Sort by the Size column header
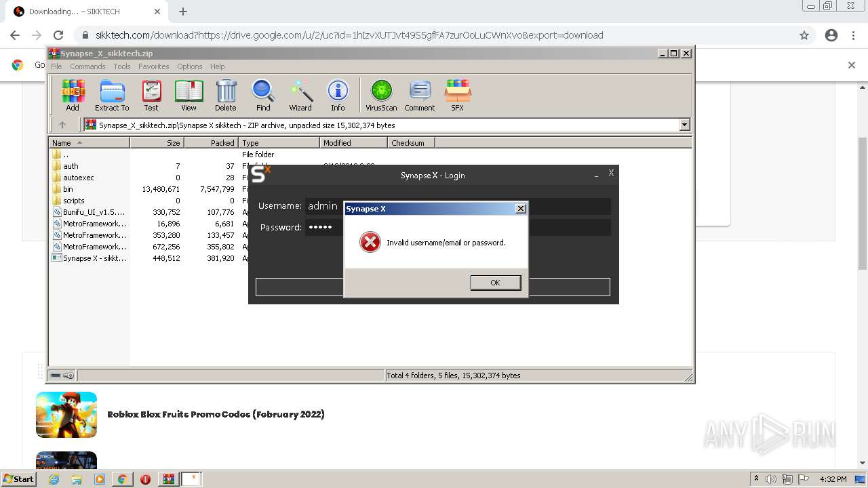 tap(157, 143)
